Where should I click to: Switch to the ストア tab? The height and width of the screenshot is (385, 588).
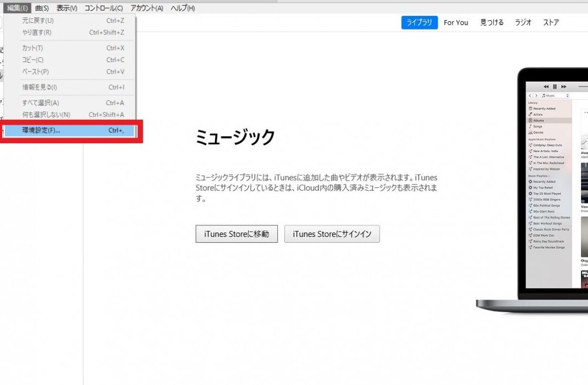tap(551, 22)
